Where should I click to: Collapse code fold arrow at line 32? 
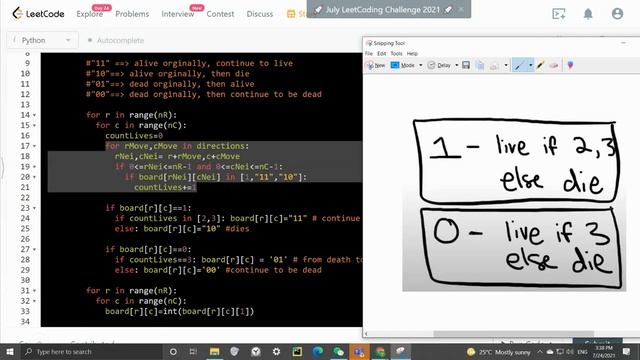pos(34,301)
